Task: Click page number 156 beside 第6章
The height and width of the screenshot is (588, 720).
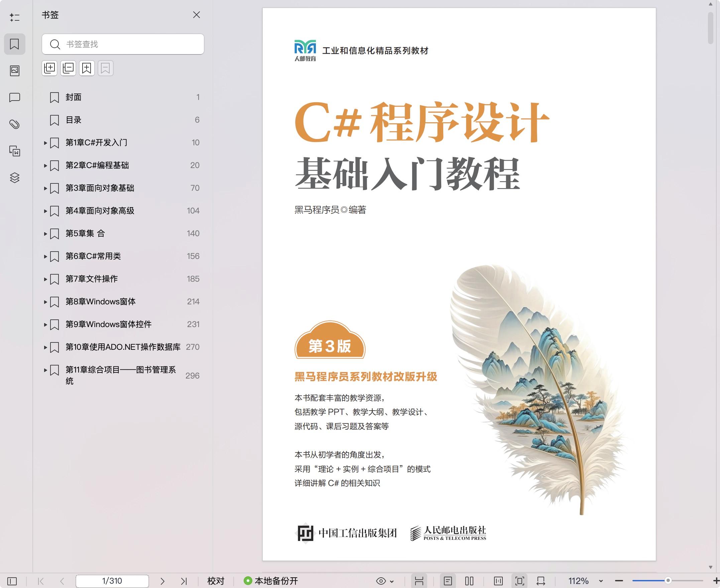Action: [193, 256]
